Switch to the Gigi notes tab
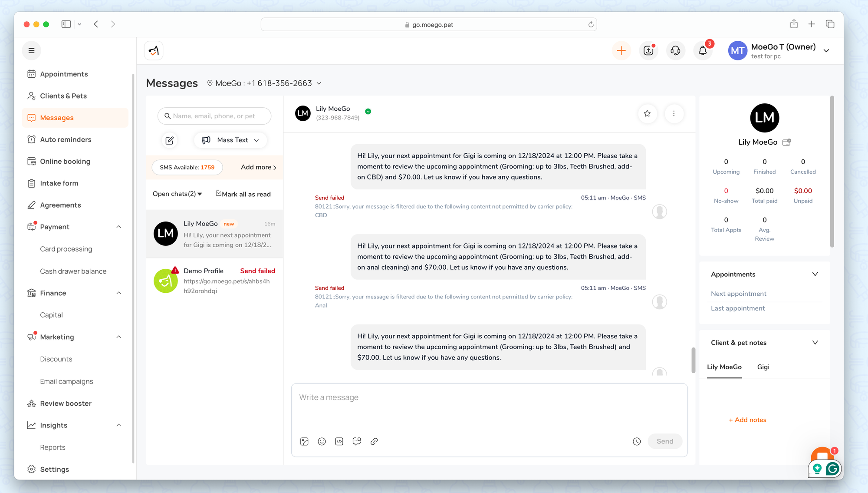The height and width of the screenshot is (493, 868). [763, 367]
